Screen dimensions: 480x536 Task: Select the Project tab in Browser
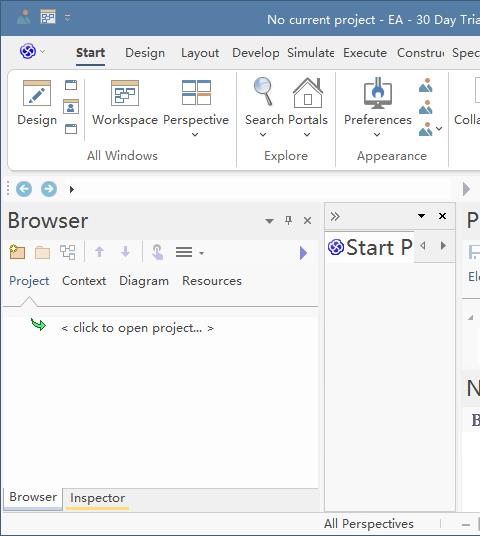pos(29,281)
